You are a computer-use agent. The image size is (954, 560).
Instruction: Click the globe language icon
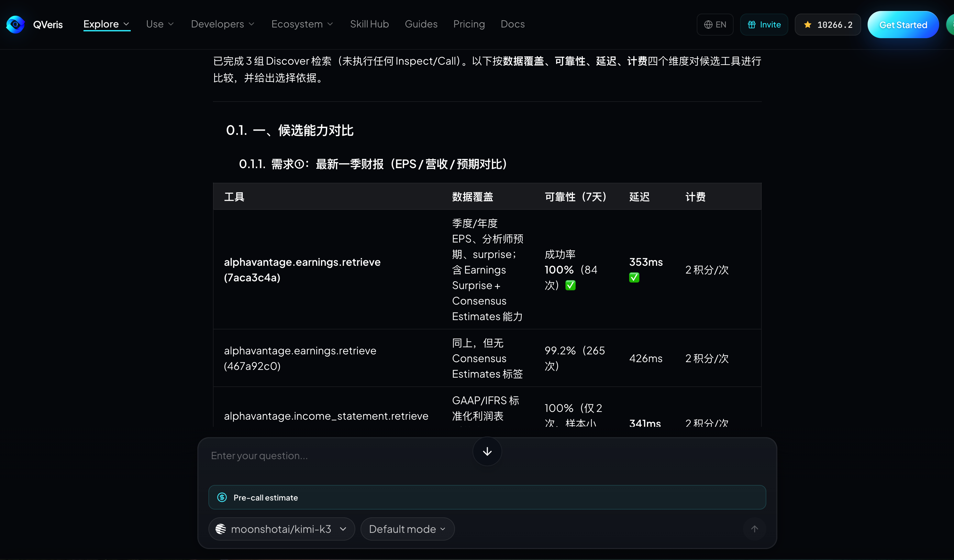tap(708, 25)
